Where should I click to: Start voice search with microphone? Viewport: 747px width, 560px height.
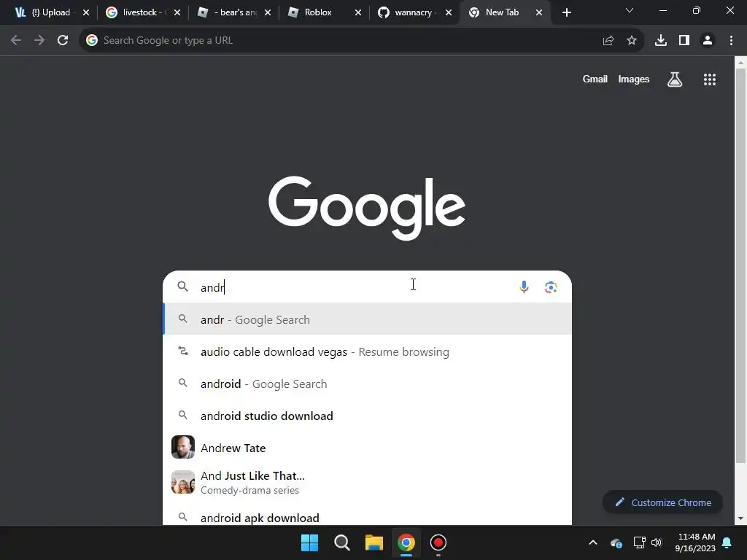524,287
